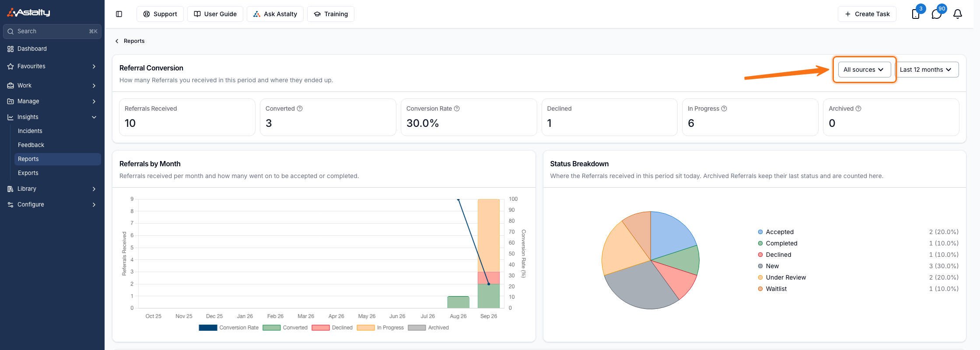980x350 pixels.
Task: Click the Declined legend color dot
Action: click(x=760, y=255)
